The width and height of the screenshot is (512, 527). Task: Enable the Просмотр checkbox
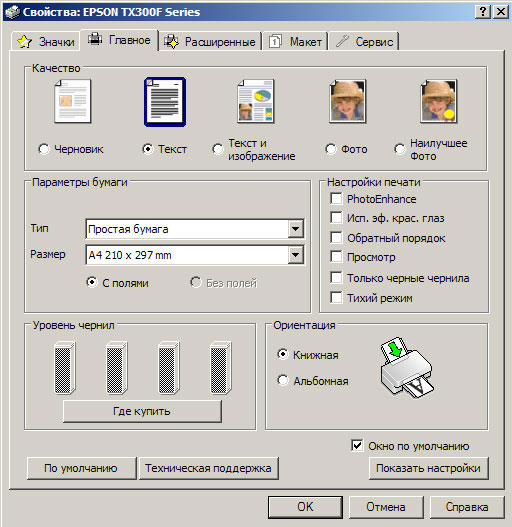tap(336, 257)
